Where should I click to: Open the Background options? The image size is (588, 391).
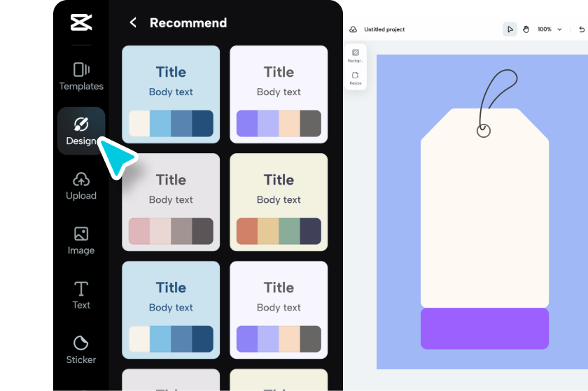pyautogui.click(x=355, y=55)
